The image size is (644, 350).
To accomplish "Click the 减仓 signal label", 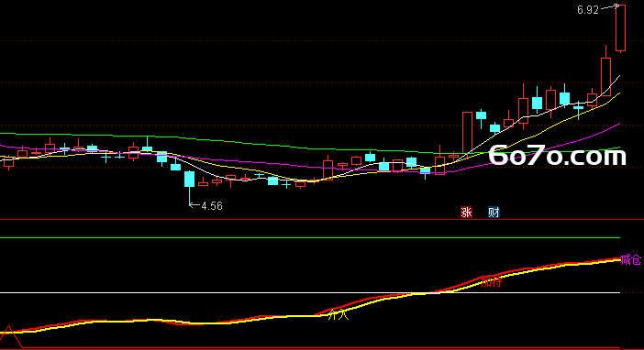I will click(630, 259).
